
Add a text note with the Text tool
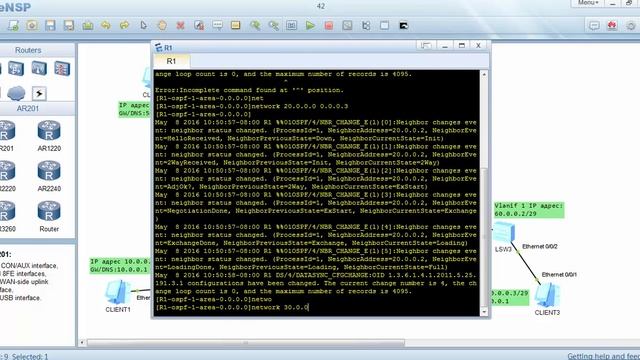[218, 26]
